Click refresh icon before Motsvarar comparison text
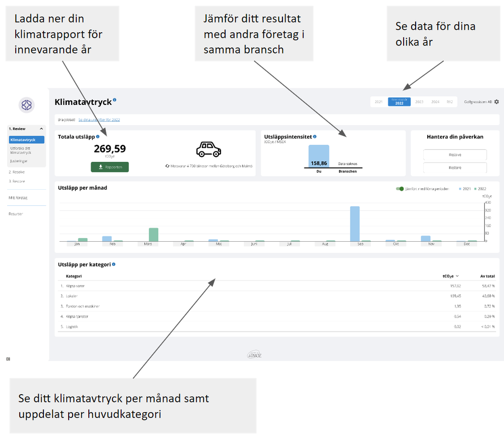This screenshot has height=439, width=504. (167, 166)
